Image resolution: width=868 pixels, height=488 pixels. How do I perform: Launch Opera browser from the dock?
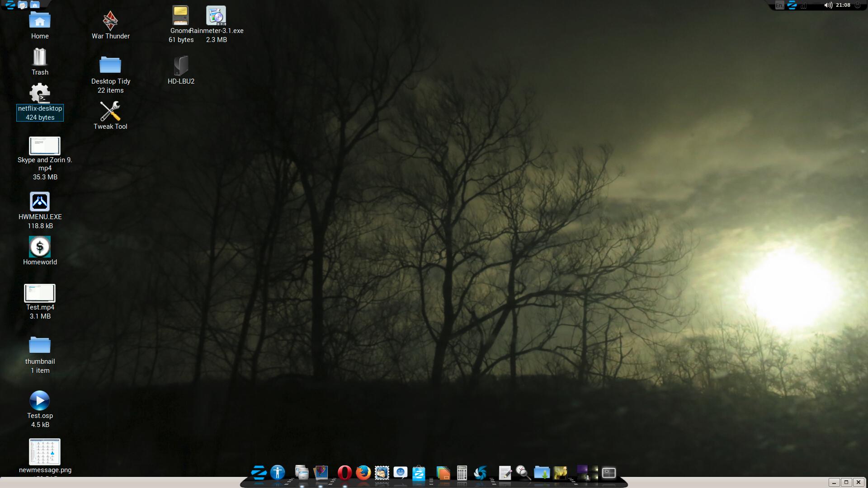(344, 473)
